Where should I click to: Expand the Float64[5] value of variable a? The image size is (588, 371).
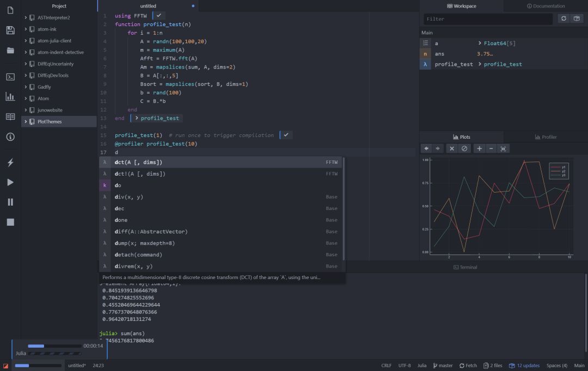click(x=480, y=43)
